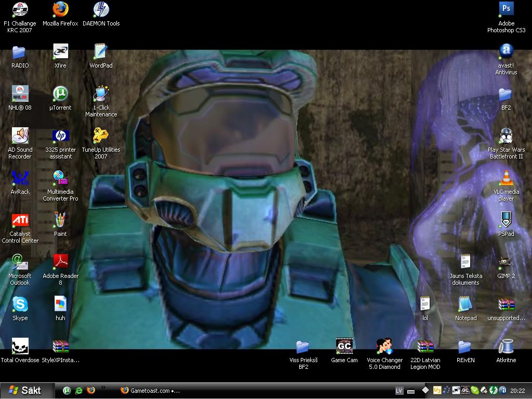Launch Microsoft Outlook shortcut
This screenshot has height=399, width=532.
click(x=20, y=270)
